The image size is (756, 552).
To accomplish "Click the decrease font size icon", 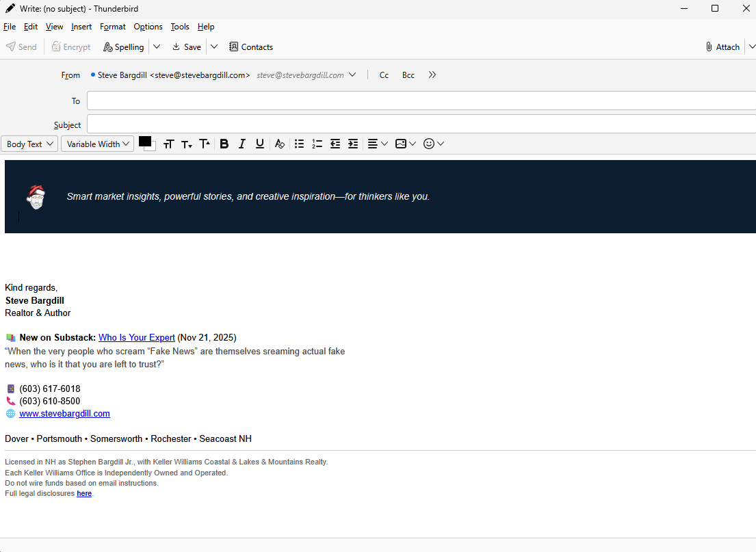I will tap(187, 144).
